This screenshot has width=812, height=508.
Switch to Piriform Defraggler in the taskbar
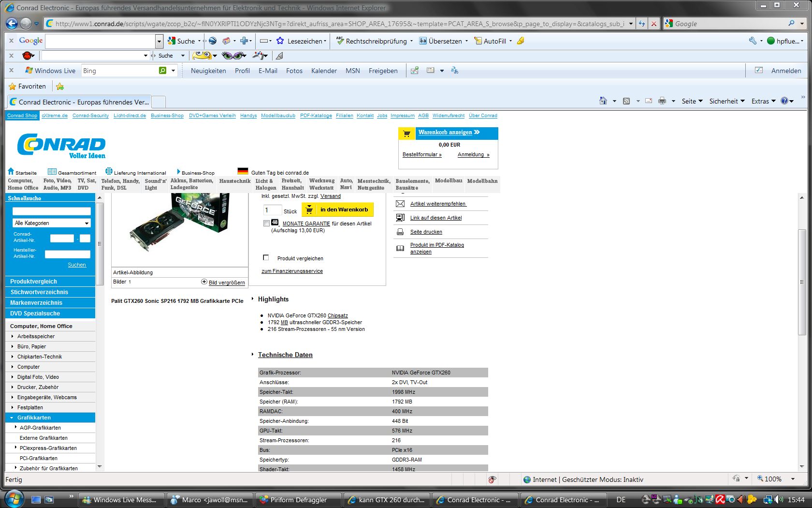tap(298, 500)
